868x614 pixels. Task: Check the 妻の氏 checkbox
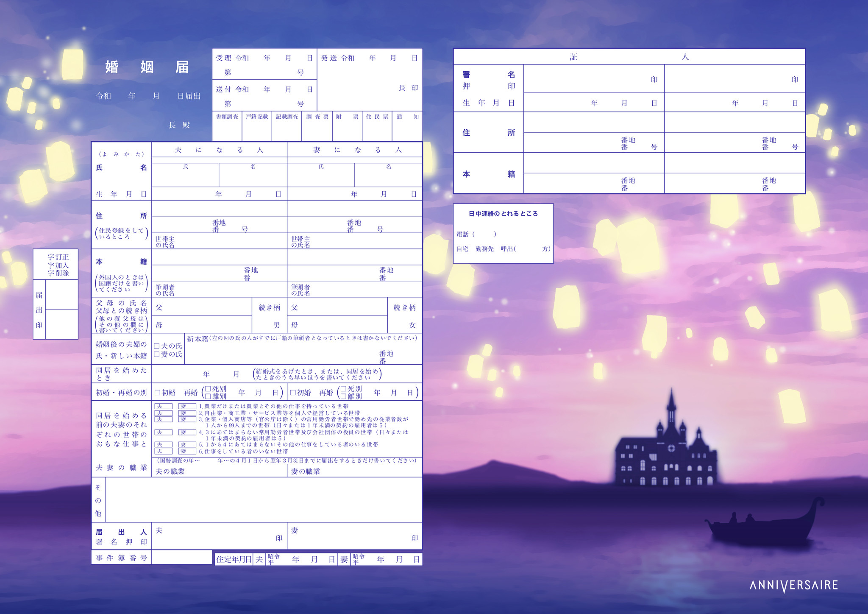tap(156, 354)
